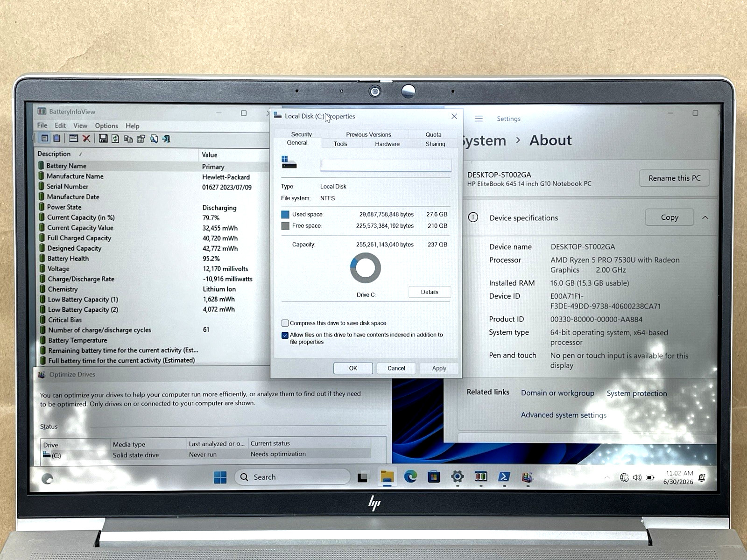Switch to the Sharing tab

[x=435, y=144]
